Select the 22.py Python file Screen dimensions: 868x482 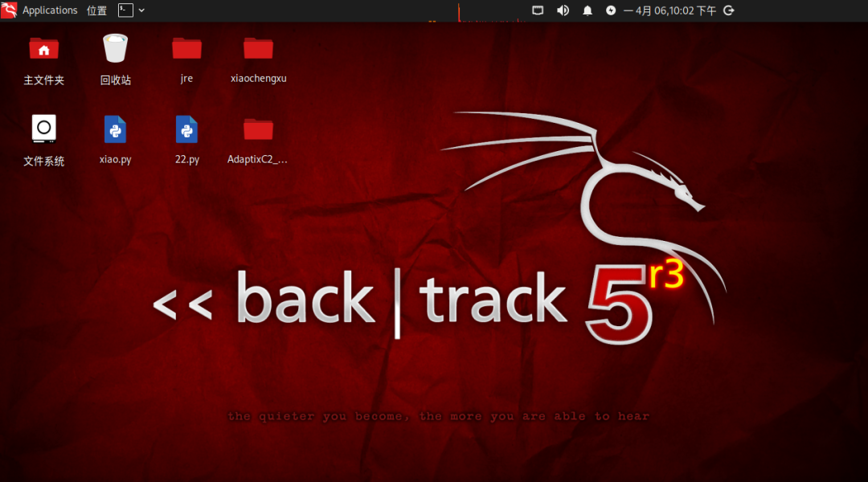click(x=186, y=129)
